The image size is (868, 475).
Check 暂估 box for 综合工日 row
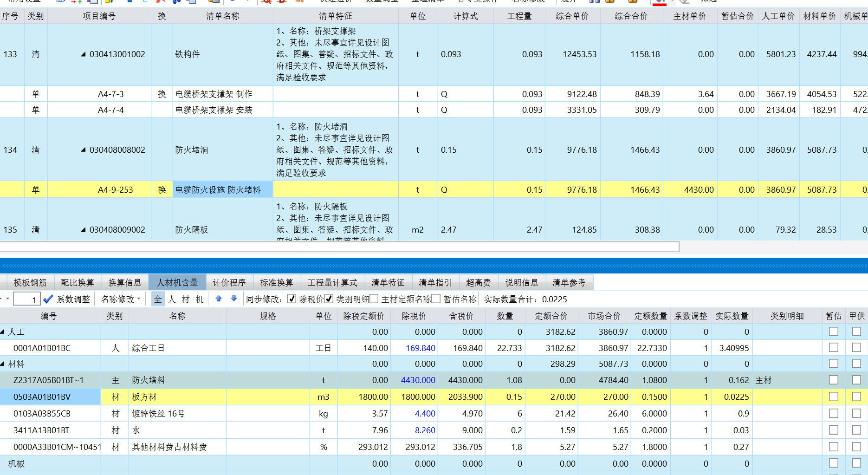(834, 347)
